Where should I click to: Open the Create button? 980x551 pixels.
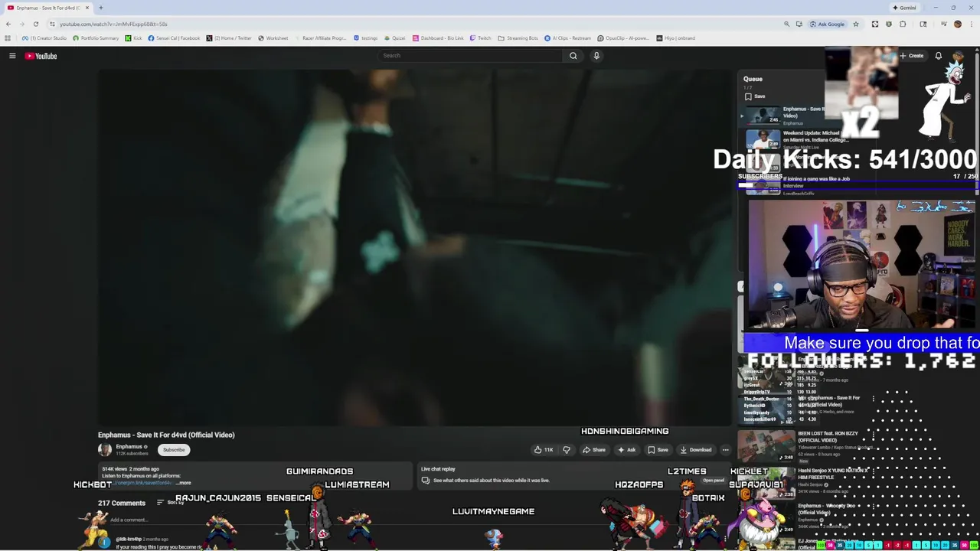911,56
